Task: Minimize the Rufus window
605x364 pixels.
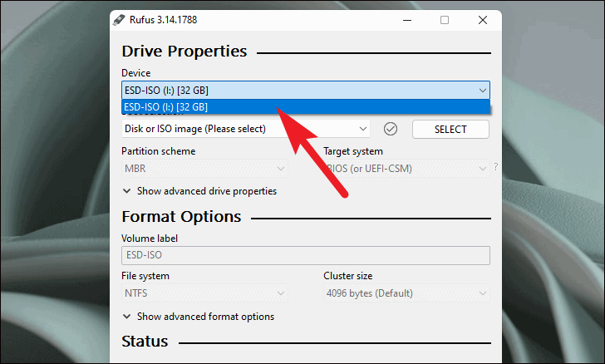Action: [x=407, y=20]
